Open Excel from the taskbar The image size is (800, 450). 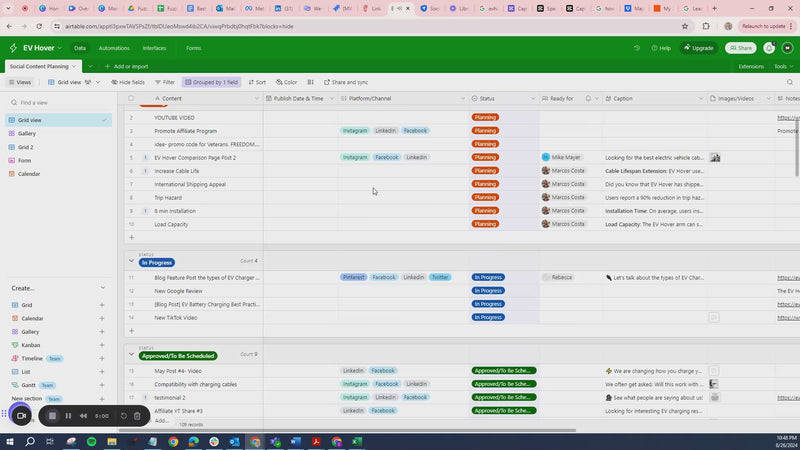(357, 441)
